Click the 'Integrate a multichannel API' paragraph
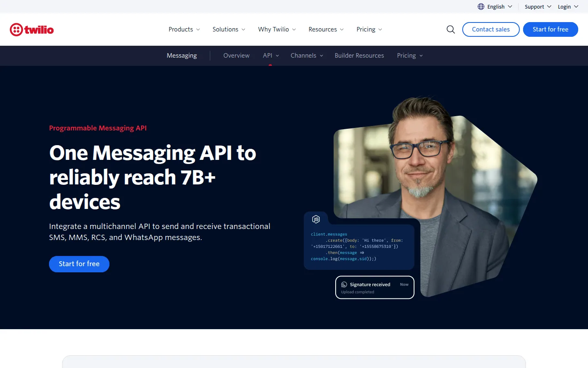The image size is (588, 368). [x=160, y=232]
